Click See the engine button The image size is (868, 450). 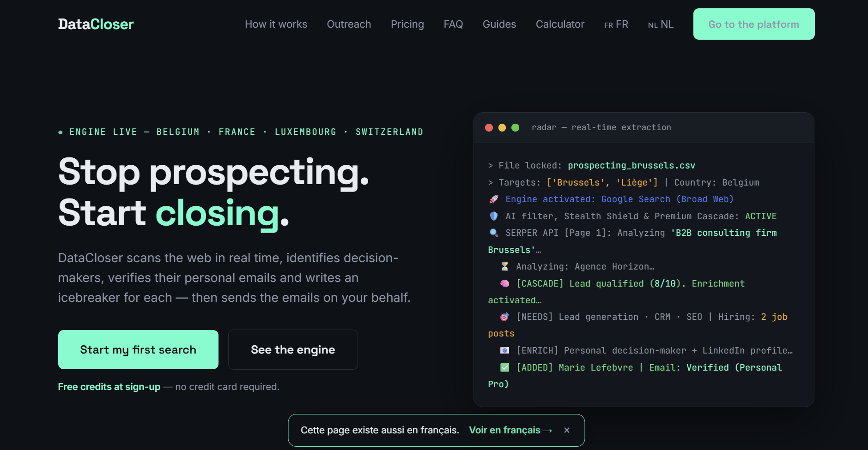click(293, 349)
